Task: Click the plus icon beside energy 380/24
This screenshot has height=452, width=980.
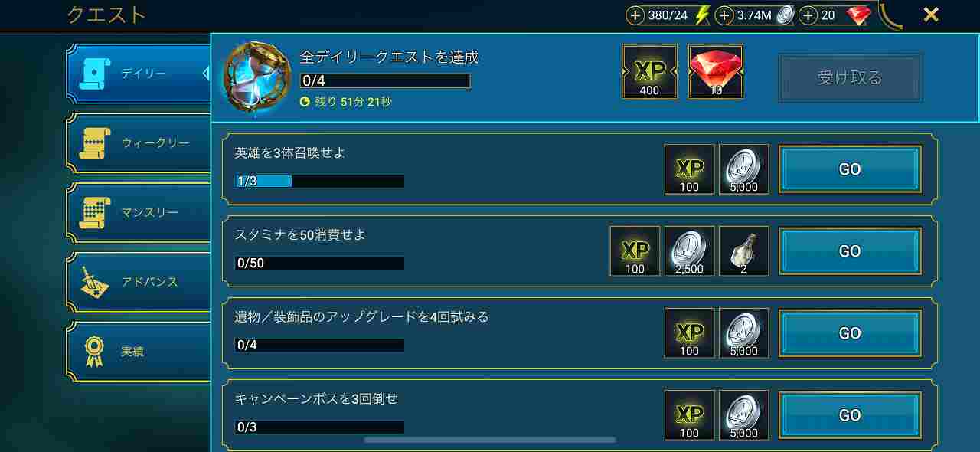Action: pyautogui.click(x=635, y=15)
